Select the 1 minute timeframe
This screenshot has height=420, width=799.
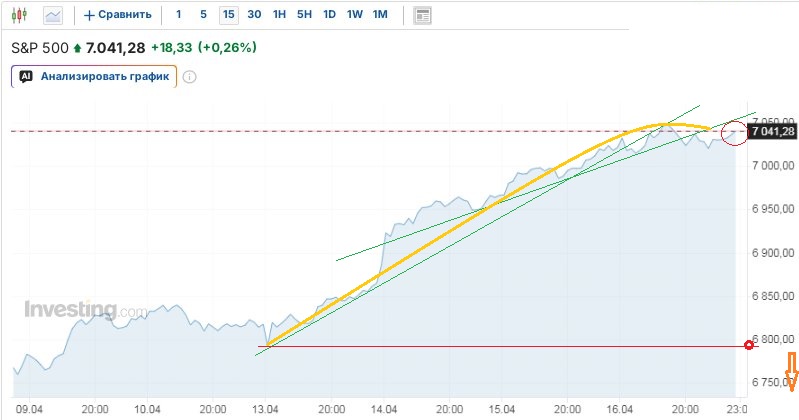tap(179, 15)
